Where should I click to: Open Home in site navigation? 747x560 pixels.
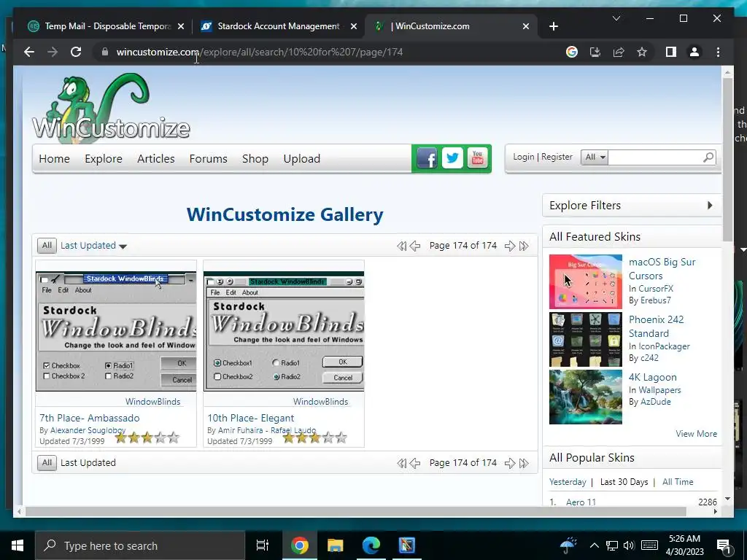(x=54, y=158)
